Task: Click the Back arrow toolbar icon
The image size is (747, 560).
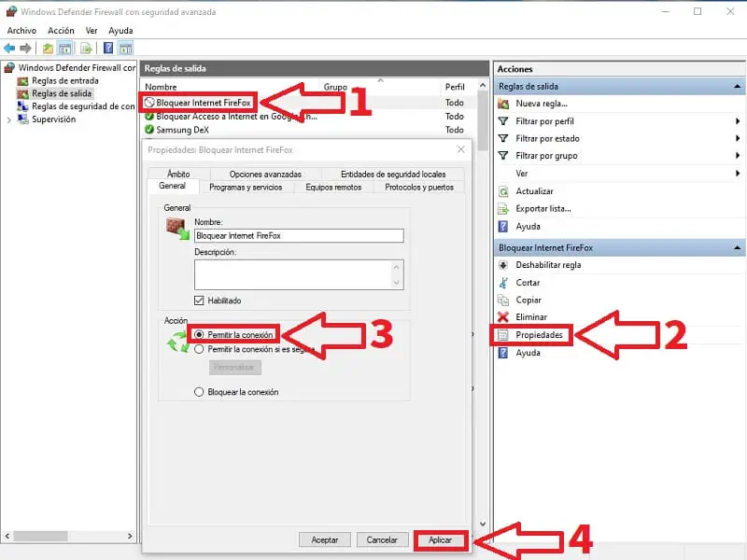Action: [x=9, y=49]
